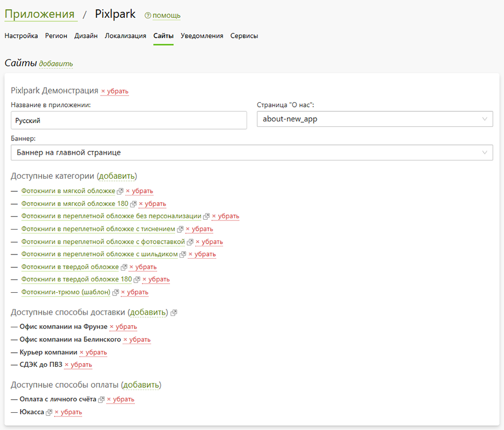Image resolution: width=504 pixels, height=430 pixels.
Task: Focus the Название в приложении text field
Action: coord(129,120)
